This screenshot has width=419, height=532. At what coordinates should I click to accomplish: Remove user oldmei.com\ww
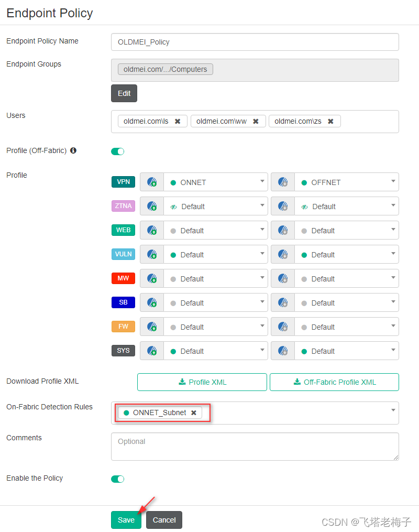pyautogui.click(x=256, y=122)
